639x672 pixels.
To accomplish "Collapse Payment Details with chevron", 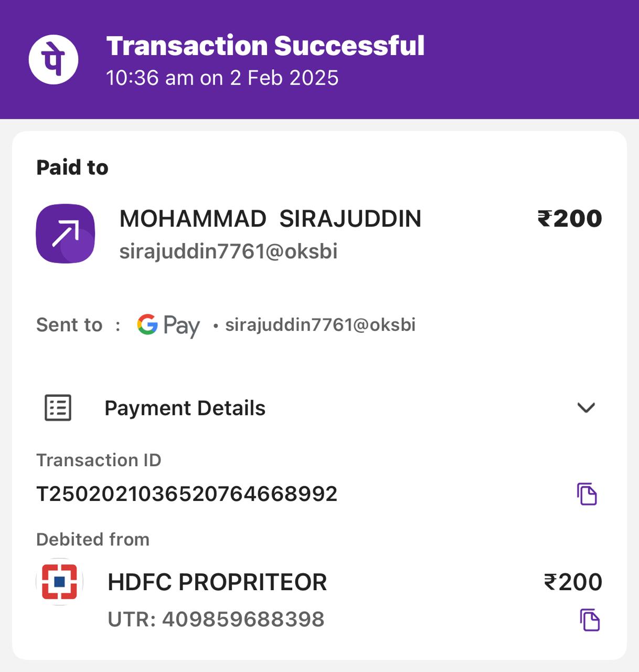I will click(x=586, y=408).
